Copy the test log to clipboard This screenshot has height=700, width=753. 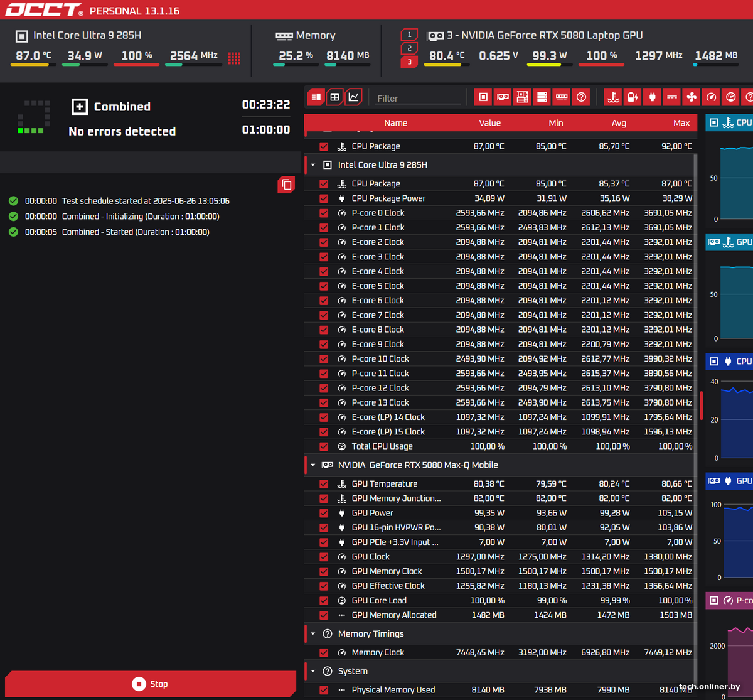[286, 185]
